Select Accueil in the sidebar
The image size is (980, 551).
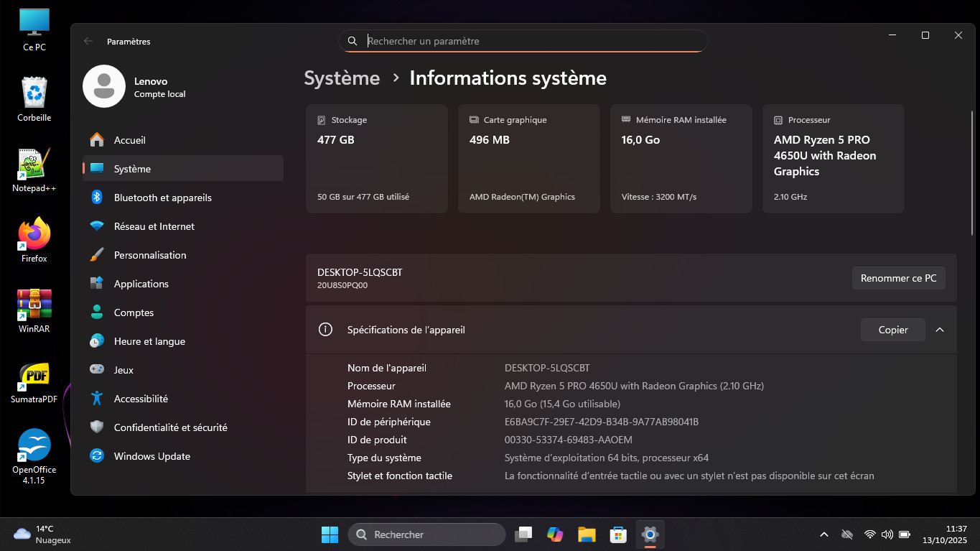tap(129, 140)
